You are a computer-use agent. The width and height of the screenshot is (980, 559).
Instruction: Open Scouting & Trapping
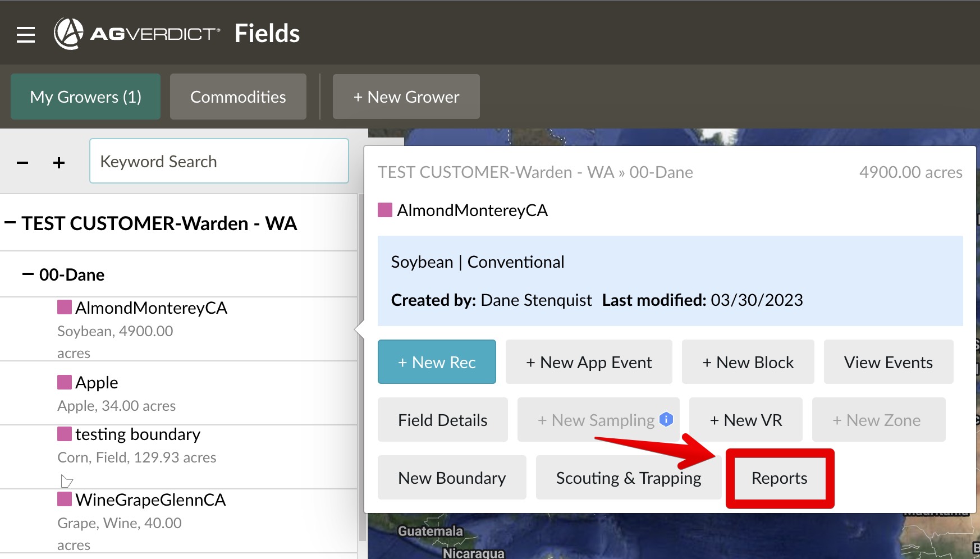click(x=629, y=478)
